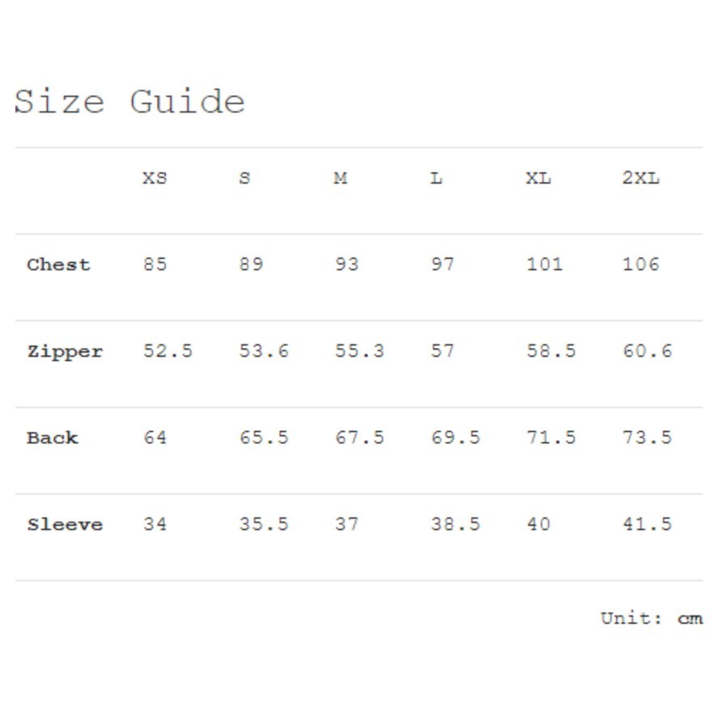Click the M size column header
The width and height of the screenshot is (728, 728).
341,178
